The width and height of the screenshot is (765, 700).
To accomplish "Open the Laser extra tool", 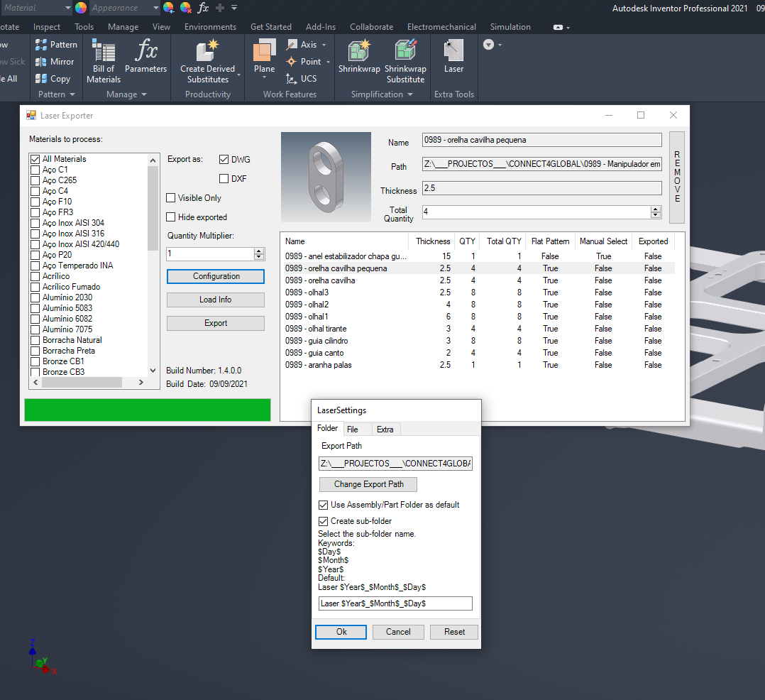I will pos(453,55).
